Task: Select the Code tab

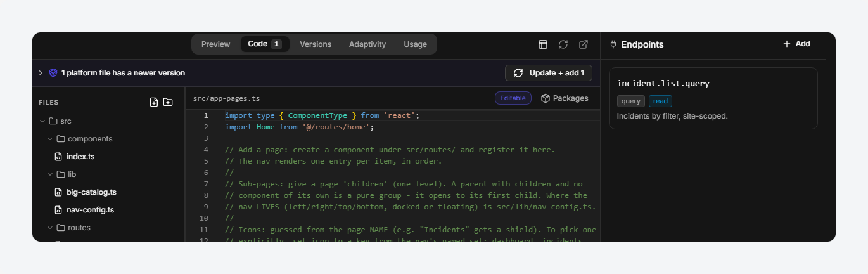Action: point(265,44)
